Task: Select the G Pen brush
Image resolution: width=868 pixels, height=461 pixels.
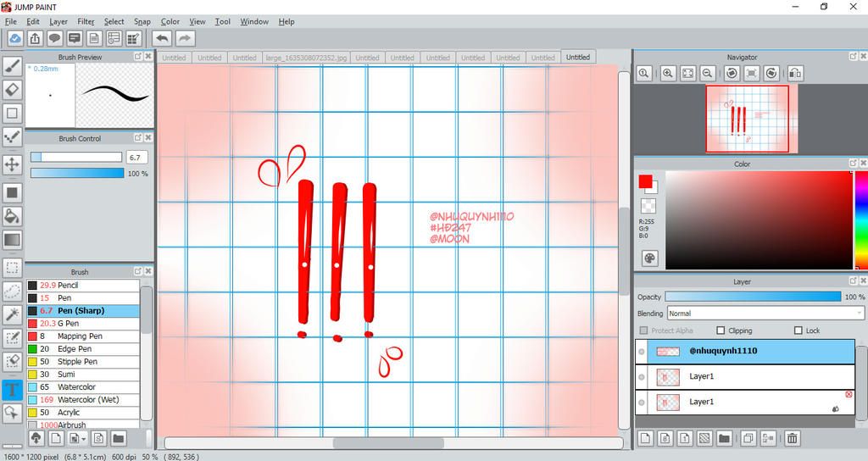Action: pos(83,323)
